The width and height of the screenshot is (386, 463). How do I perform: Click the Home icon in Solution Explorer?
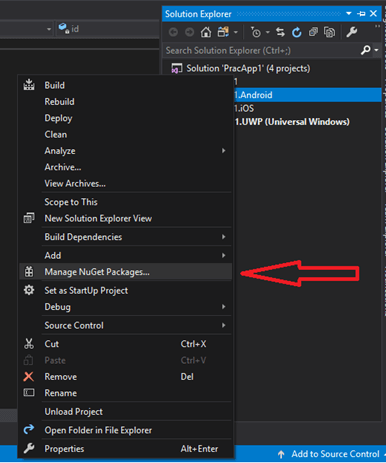pos(206,32)
